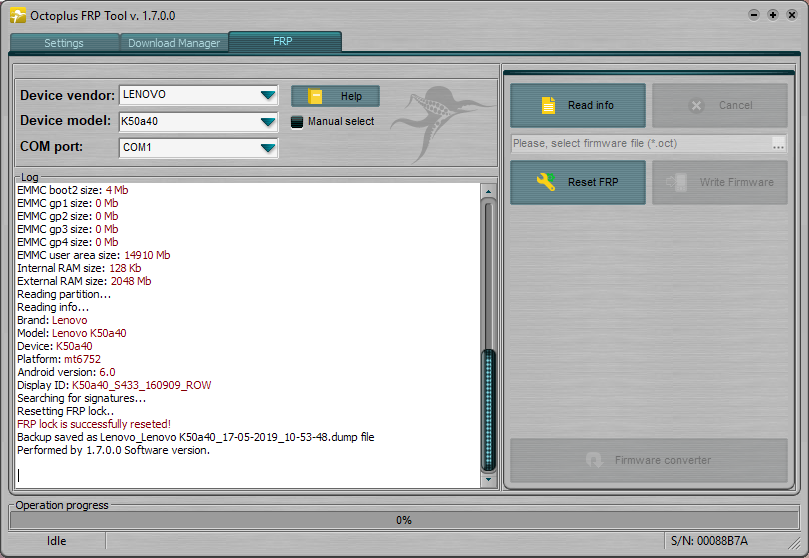Image resolution: width=809 pixels, height=558 pixels.
Task: Select the FRP tab
Action: tap(285, 41)
